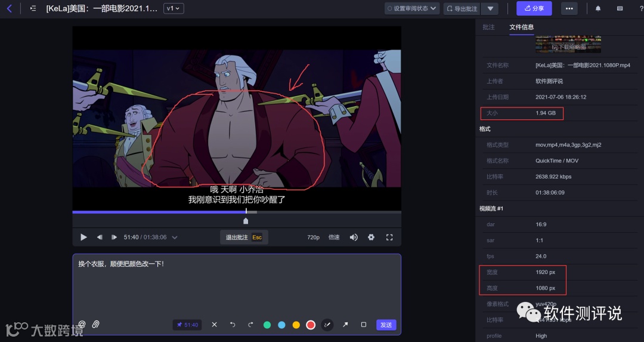Image resolution: width=644 pixels, height=342 pixels.
Task: Click the QuickTime / MOV value
Action: coord(557,161)
